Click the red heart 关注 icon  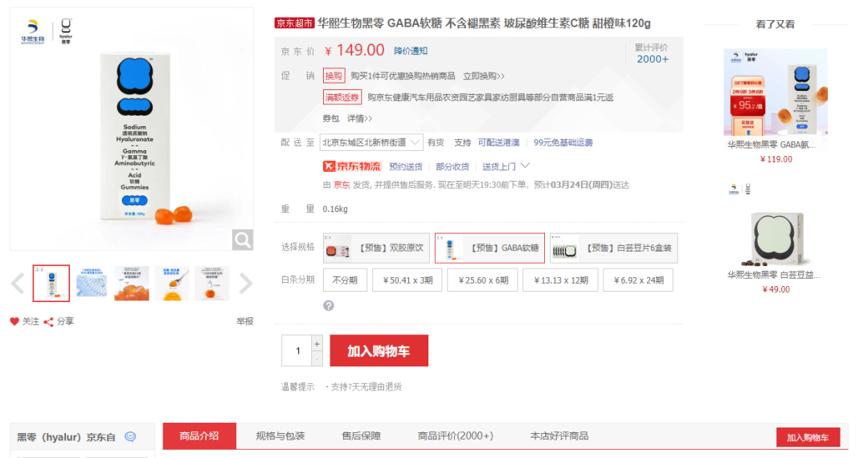[x=14, y=321]
